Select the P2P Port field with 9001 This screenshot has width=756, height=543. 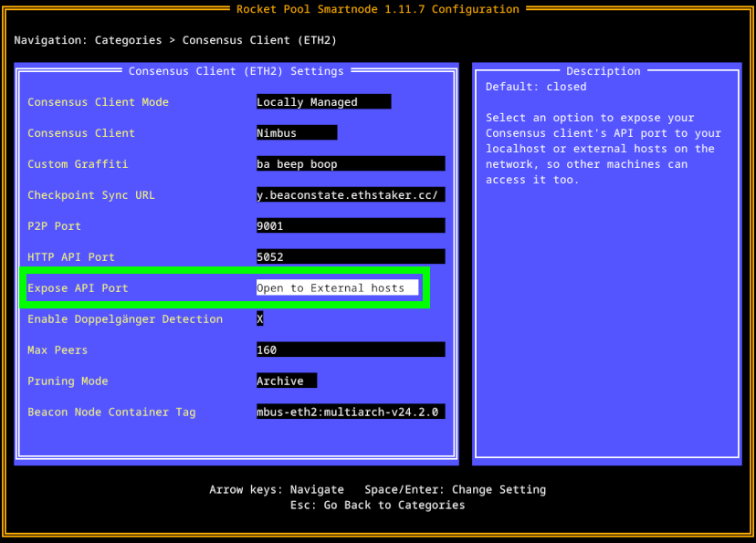pyautogui.click(x=351, y=226)
